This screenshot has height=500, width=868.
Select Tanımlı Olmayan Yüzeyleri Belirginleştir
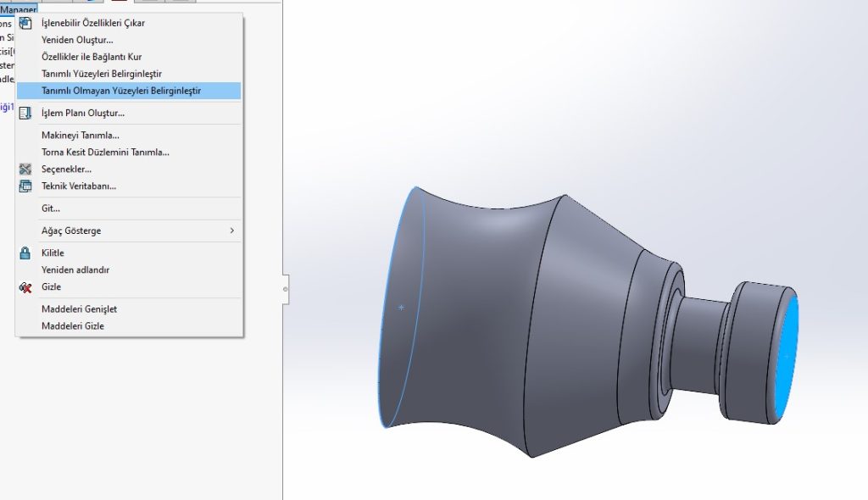[121, 91]
